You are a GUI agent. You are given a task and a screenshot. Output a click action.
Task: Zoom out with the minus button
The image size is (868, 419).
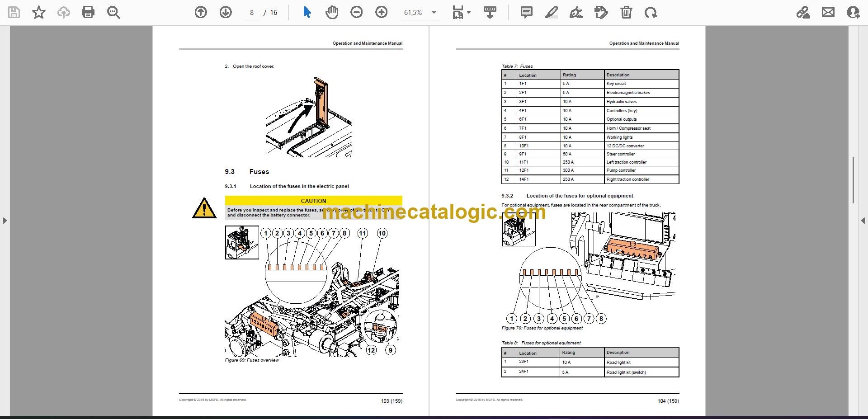click(357, 13)
